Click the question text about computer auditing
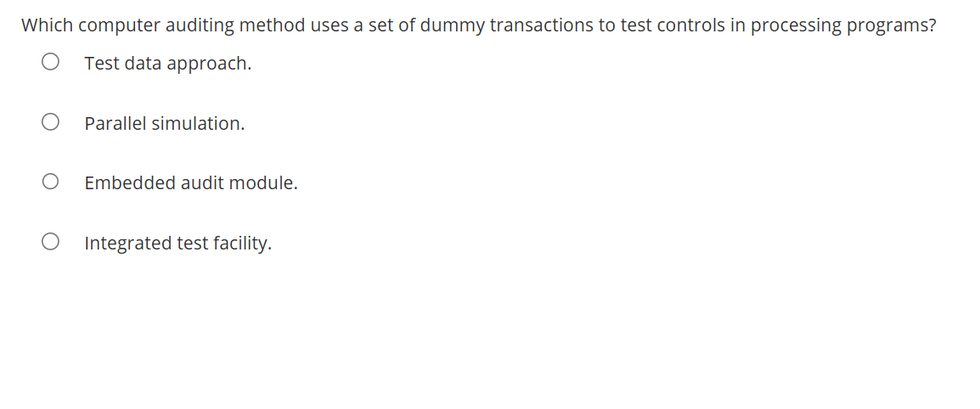 point(479,26)
